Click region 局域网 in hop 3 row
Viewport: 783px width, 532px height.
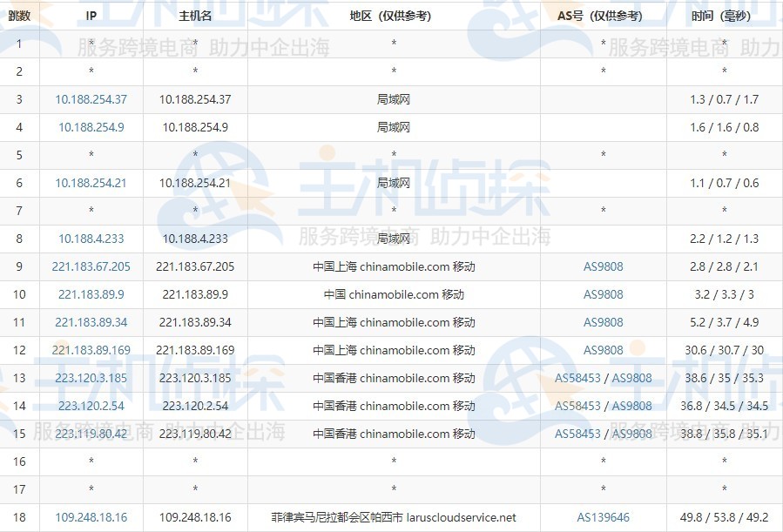394,99
